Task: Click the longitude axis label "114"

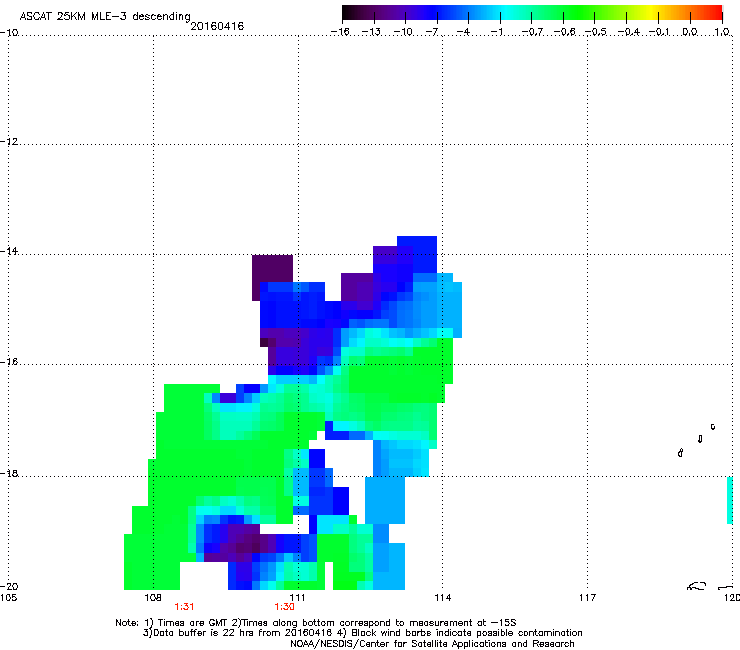Action: [442, 598]
